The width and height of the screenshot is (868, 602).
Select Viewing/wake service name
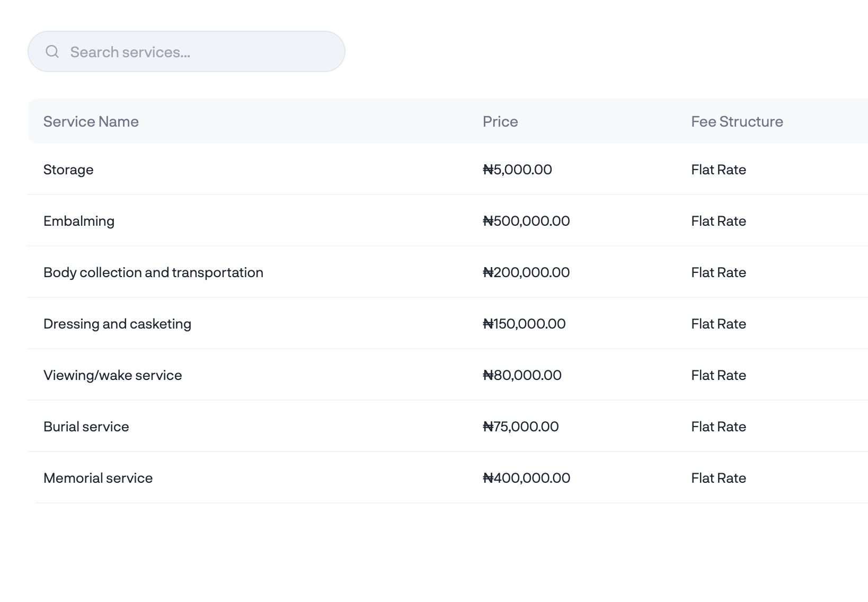click(x=113, y=375)
